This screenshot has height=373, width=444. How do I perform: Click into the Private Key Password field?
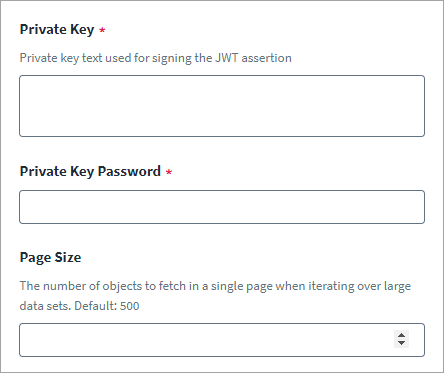tap(222, 207)
